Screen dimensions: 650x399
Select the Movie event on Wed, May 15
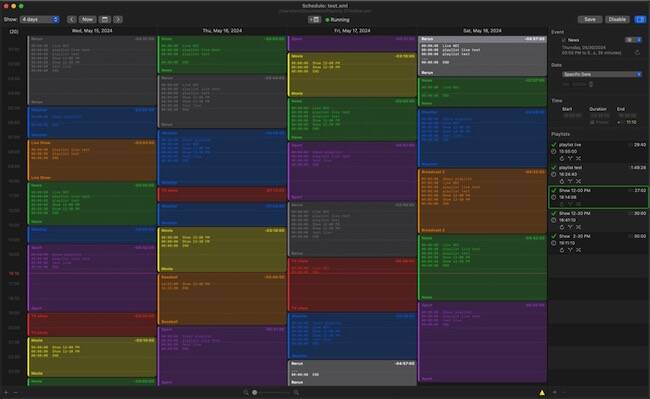tap(92, 357)
